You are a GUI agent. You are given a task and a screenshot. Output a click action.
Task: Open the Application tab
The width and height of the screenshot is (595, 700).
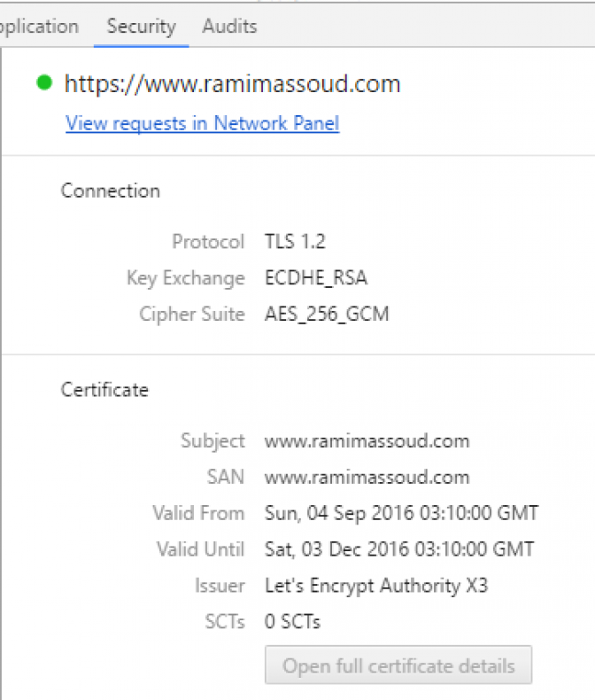point(39,27)
